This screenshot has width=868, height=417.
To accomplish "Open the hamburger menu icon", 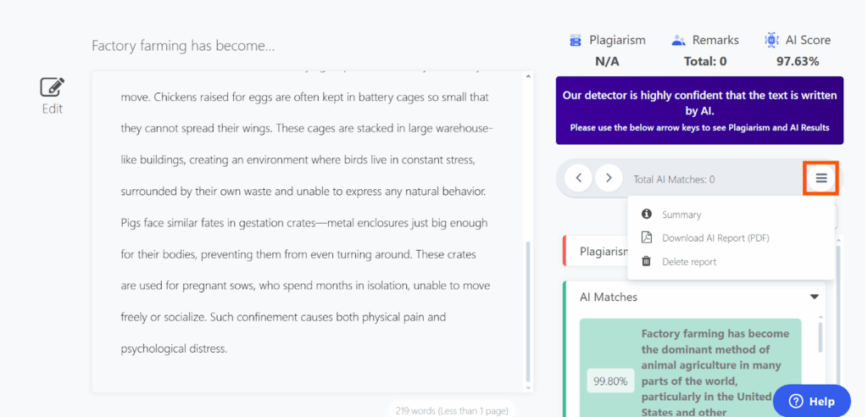I will pyautogui.click(x=821, y=178).
